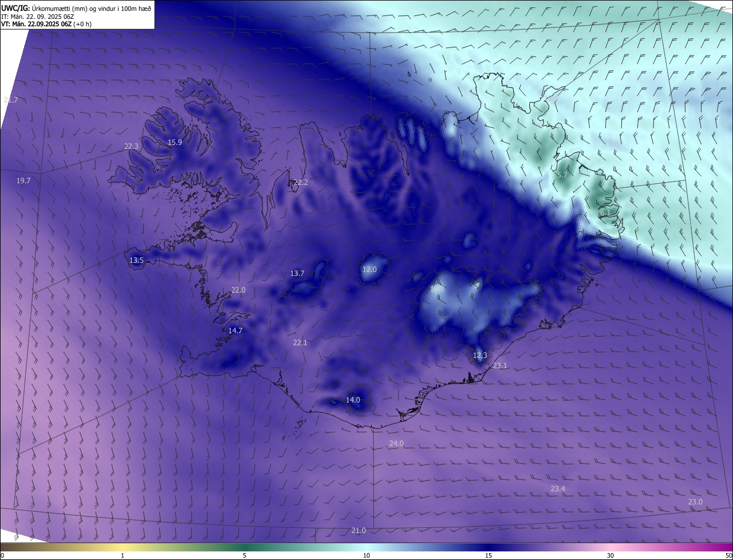Click the 19.7 value label
The image size is (733, 560).
tap(23, 180)
